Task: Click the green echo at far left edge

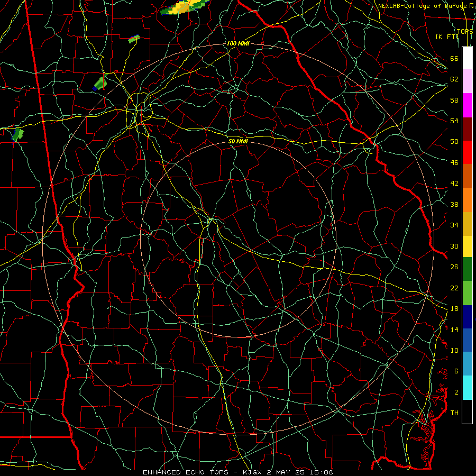Action: pyautogui.click(x=18, y=134)
